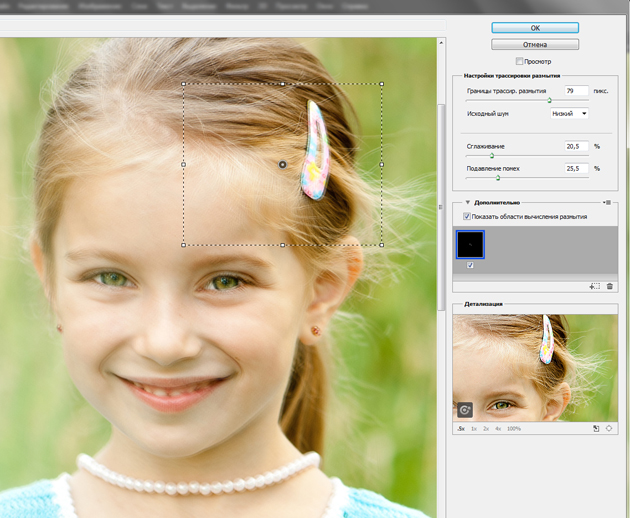Click the undock detail loupe icon
This screenshot has width=630, height=518.
596,428
